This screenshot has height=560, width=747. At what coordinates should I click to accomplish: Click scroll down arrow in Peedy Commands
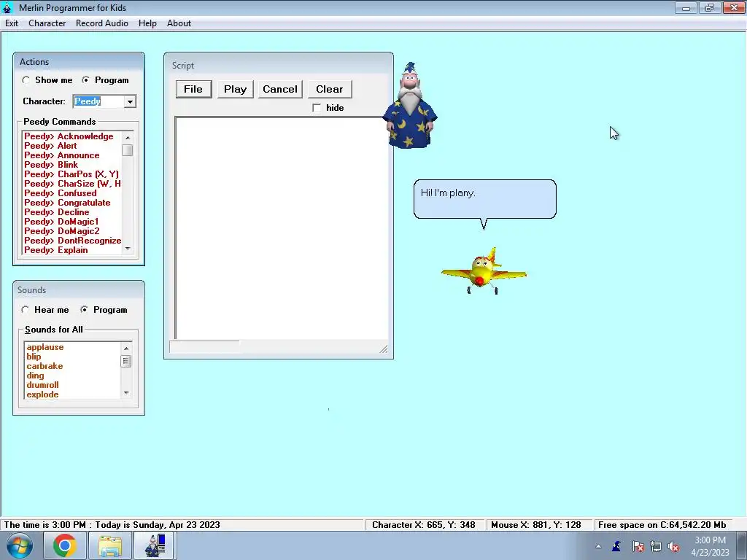coord(127,249)
